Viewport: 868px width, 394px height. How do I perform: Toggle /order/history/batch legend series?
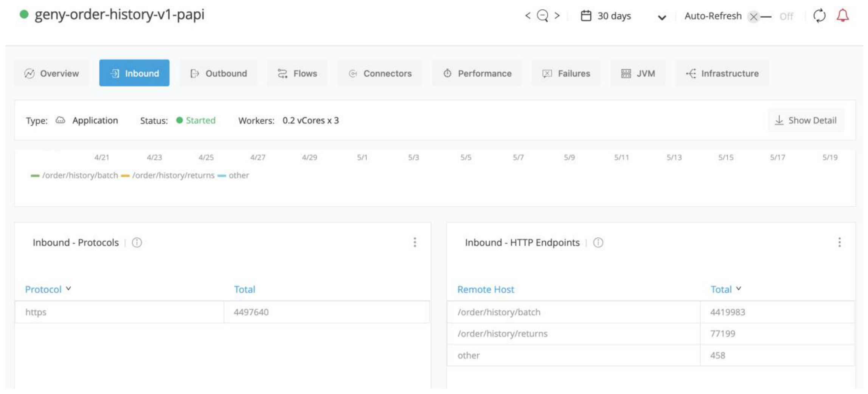coord(75,175)
